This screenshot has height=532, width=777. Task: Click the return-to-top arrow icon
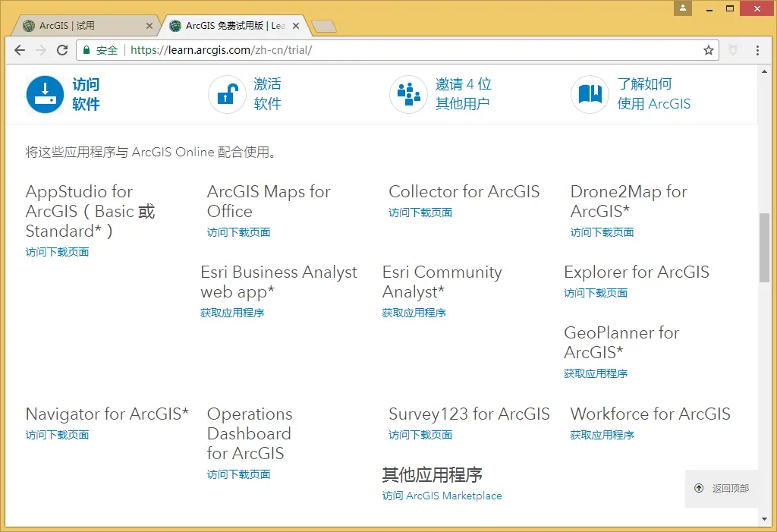tap(699, 489)
